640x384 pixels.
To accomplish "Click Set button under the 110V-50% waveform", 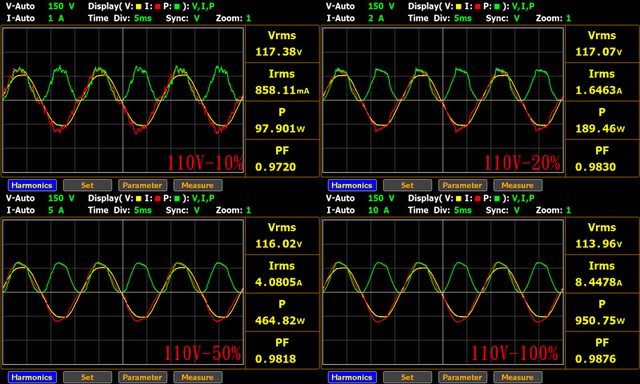I will [x=87, y=377].
